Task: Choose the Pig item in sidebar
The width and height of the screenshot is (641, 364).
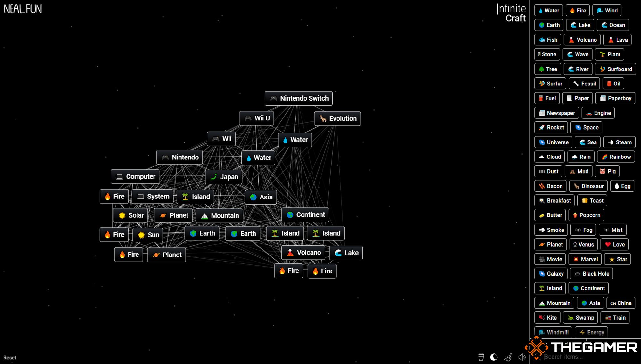Action: [x=607, y=171]
